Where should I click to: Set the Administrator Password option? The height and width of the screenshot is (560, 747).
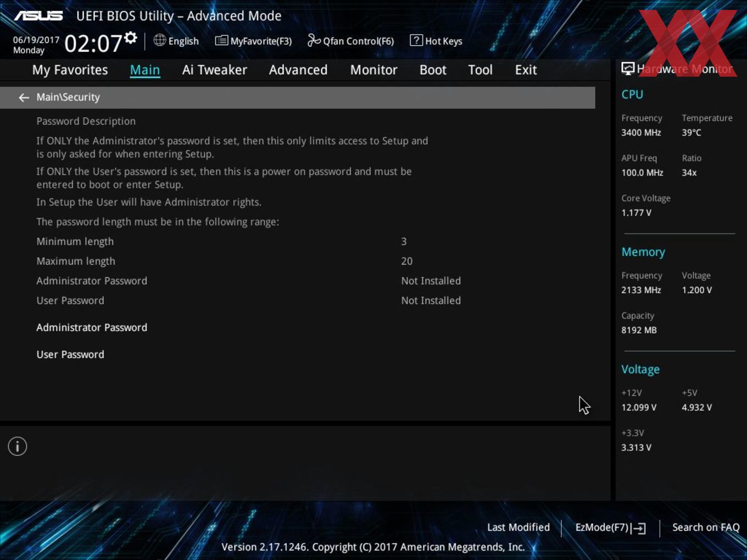[x=92, y=327]
